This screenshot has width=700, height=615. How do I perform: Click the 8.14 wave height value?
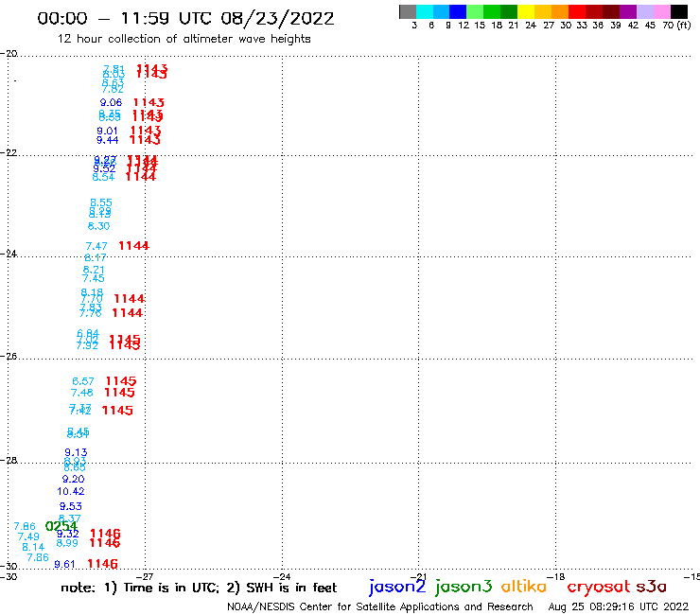point(33,547)
